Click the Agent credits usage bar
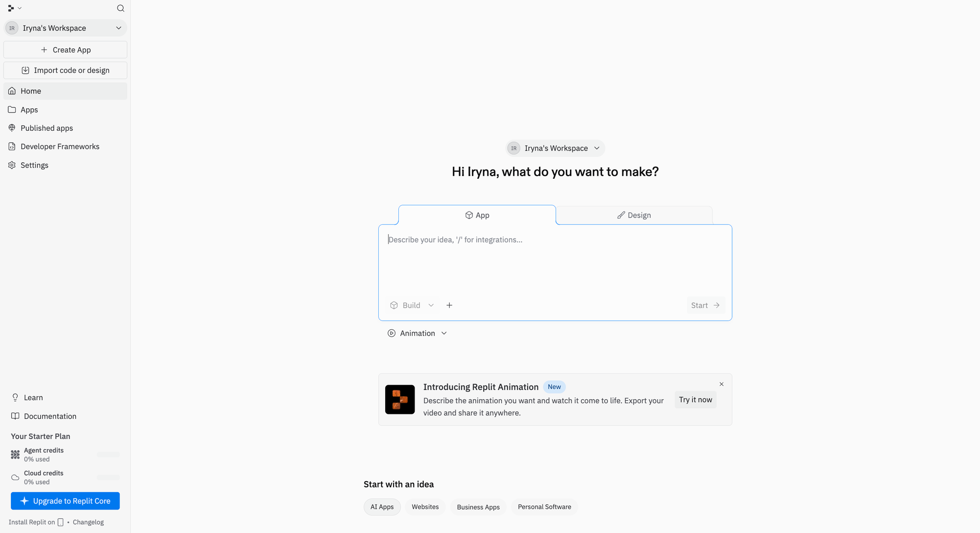980x533 pixels. click(108, 454)
